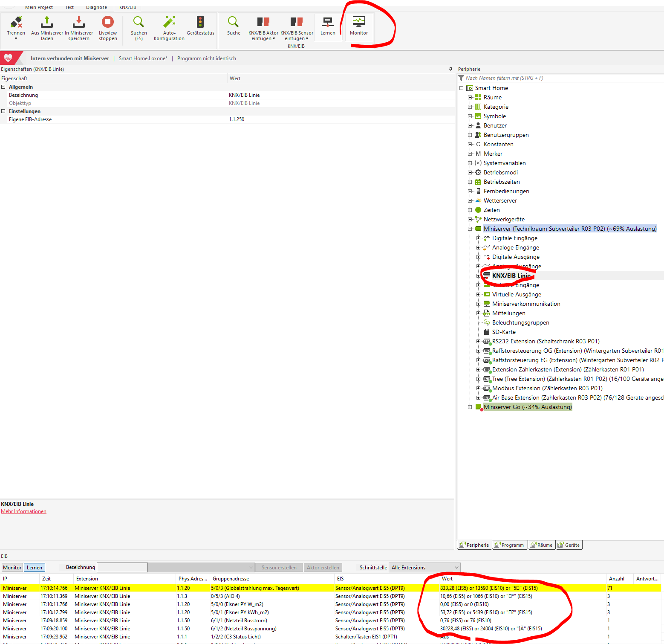Select Beleuchtungsgruppen in the tree
664x644 pixels.
tap(520, 322)
